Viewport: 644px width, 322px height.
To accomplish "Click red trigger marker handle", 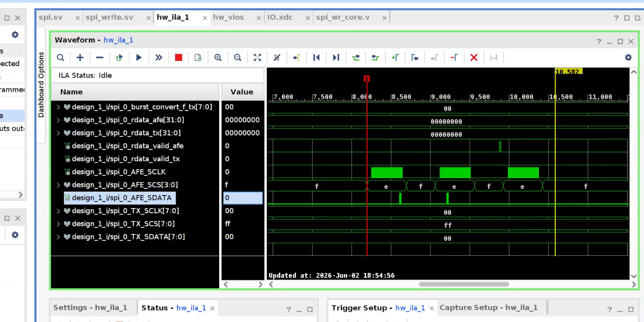I will click(x=367, y=78).
